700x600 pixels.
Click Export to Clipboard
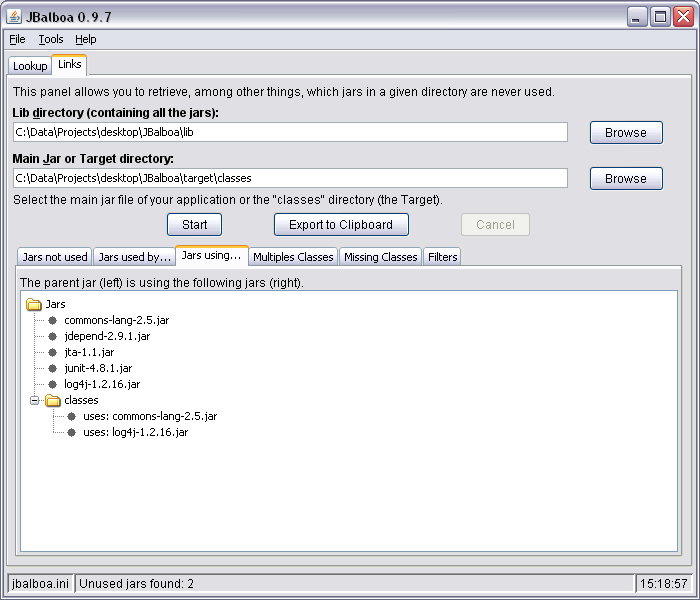pyautogui.click(x=341, y=225)
